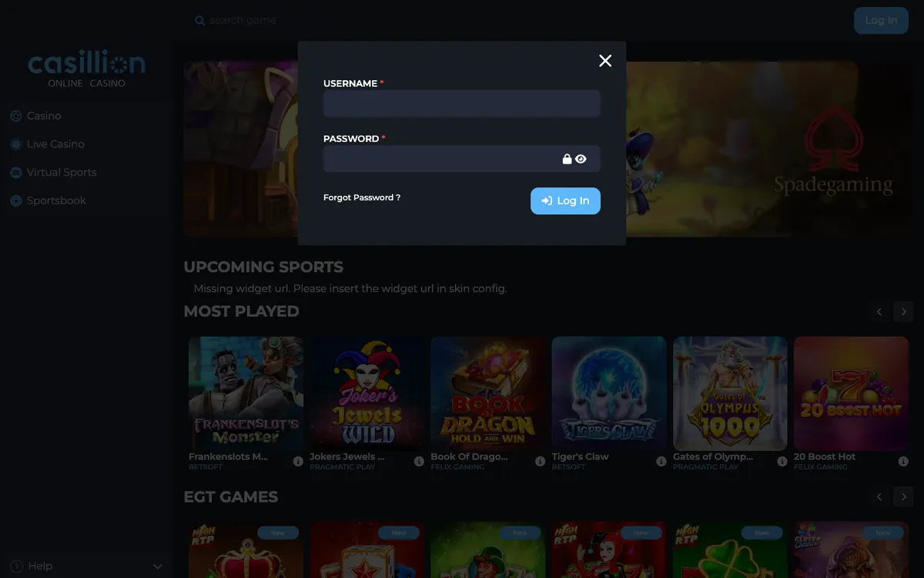Click the Sportsbook sidebar icon

coord(15,201)
